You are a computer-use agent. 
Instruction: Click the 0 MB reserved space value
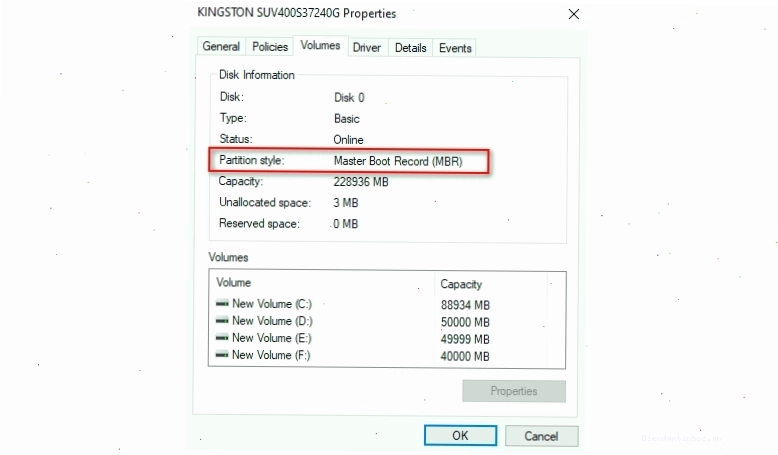[x=345, y=224]
